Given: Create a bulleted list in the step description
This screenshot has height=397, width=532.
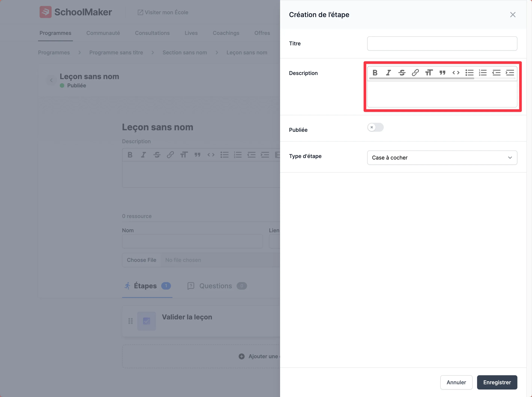Looking at the screenshot, I should (469, 73).
